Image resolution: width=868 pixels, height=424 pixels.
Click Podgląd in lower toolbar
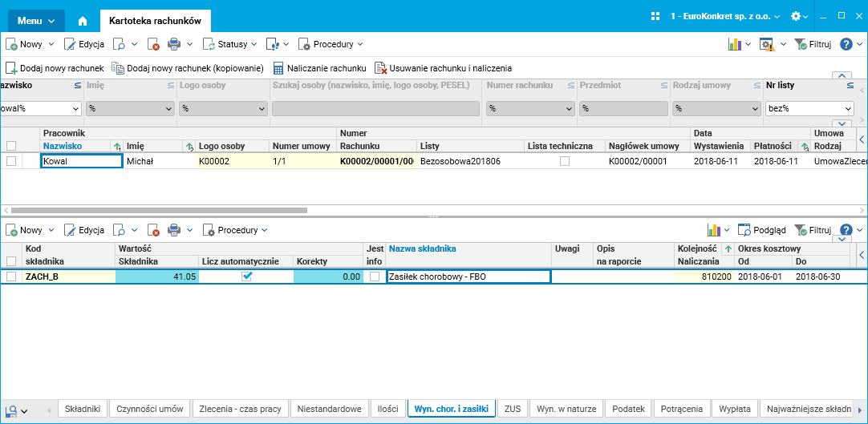point(762,230)
